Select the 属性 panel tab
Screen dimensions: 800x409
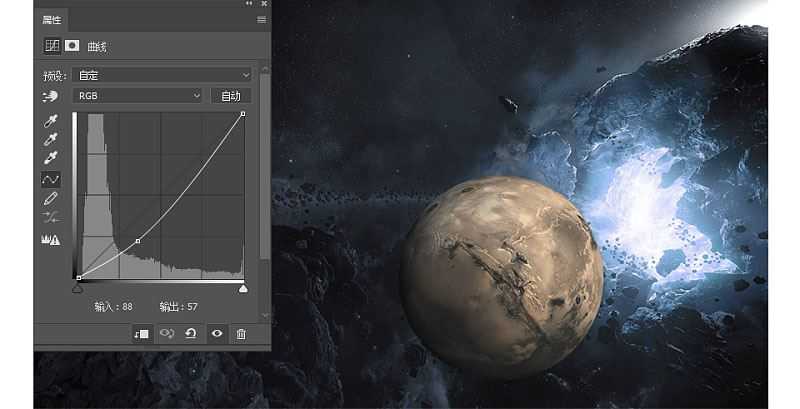[x=51, y=19]
